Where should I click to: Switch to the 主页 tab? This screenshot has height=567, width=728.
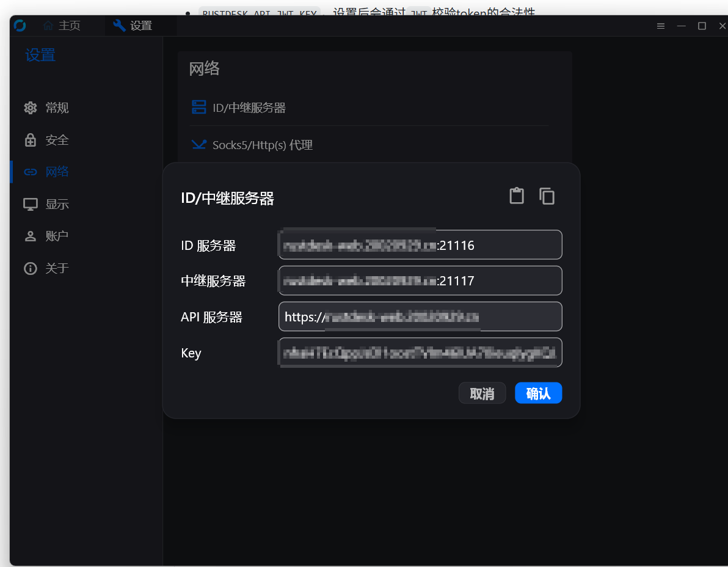[62, 26]
